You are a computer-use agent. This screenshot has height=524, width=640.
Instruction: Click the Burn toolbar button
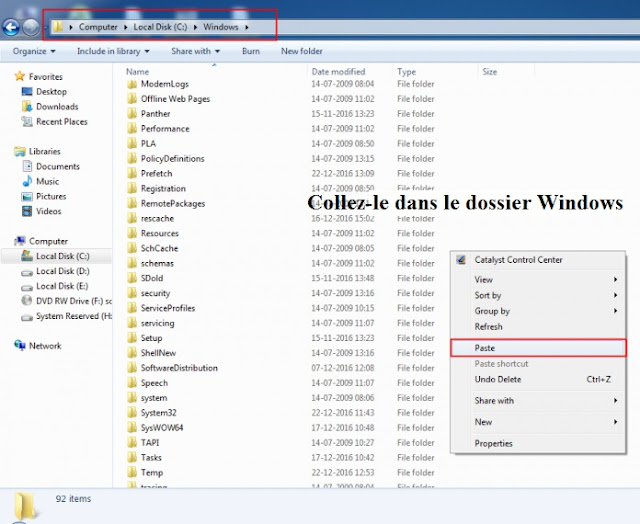click(x=251, y=51)
